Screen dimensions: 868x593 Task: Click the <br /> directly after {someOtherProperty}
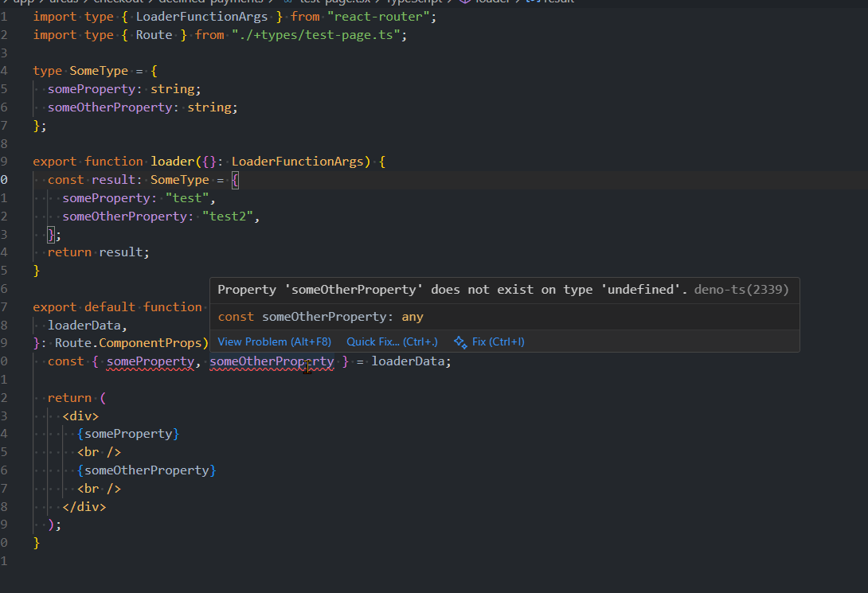[x=99, y=489]
